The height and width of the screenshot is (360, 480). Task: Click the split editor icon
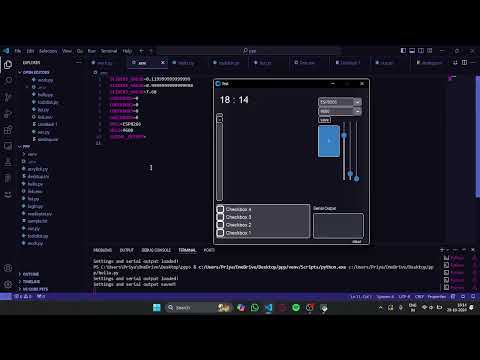(464, 63)
